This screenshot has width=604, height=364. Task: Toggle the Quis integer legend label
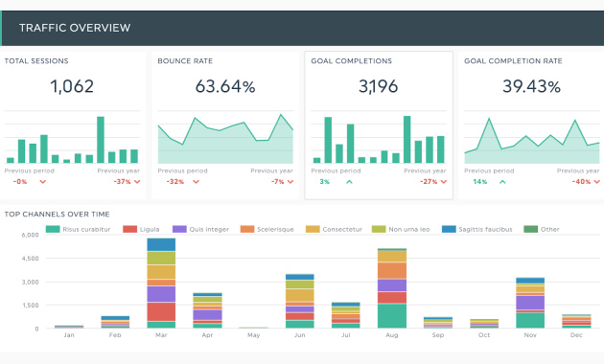tap(209, 229)
